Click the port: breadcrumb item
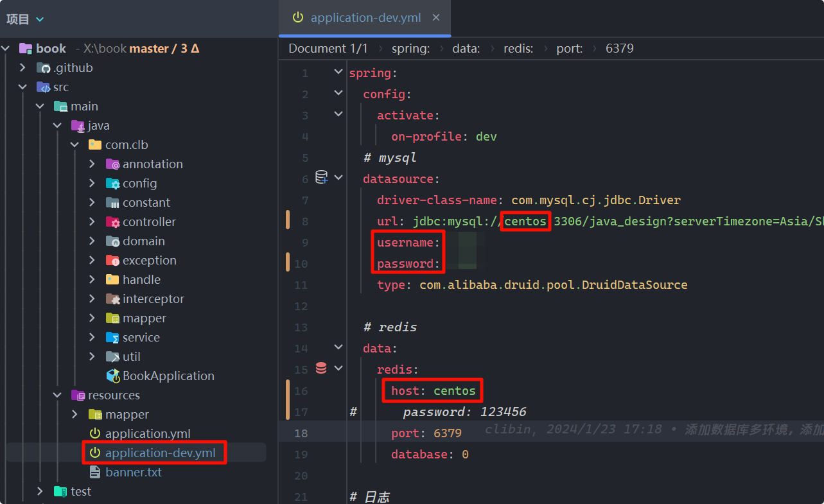824x504 pixels. click(x=570, y=48)
